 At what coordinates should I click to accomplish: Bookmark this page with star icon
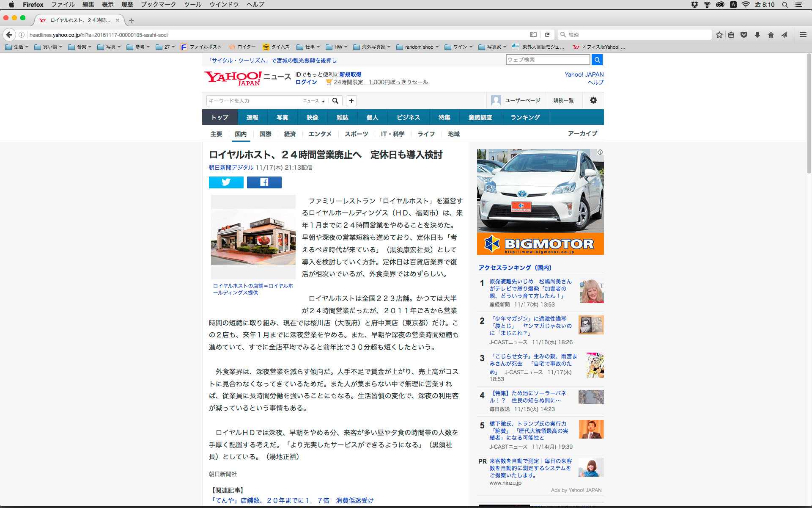tap(719, 35)
